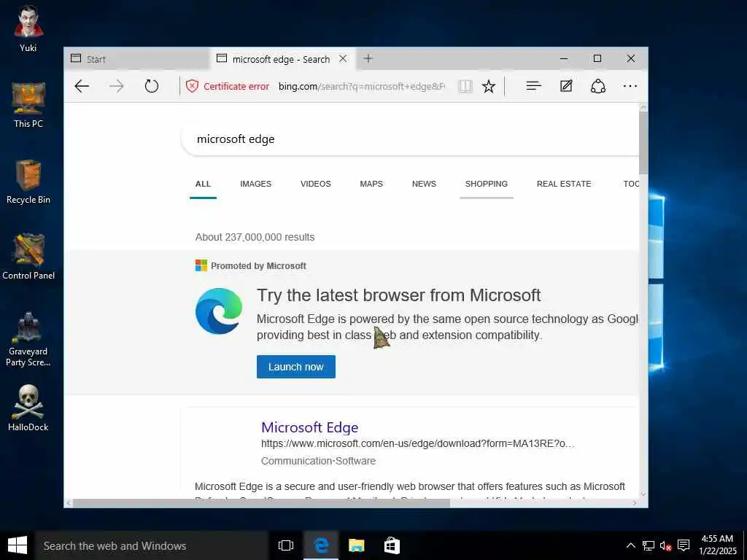
Task: Click the Bing search box
Action: click(410, 139)
